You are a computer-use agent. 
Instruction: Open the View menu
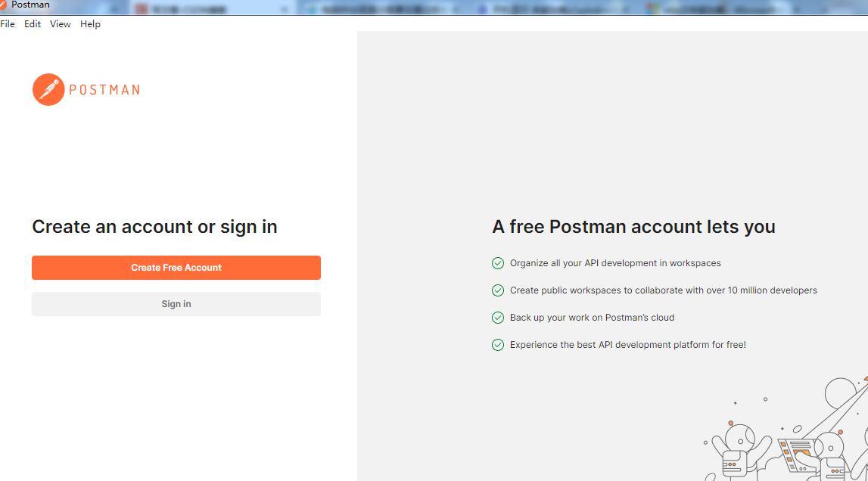coord(60,23)
